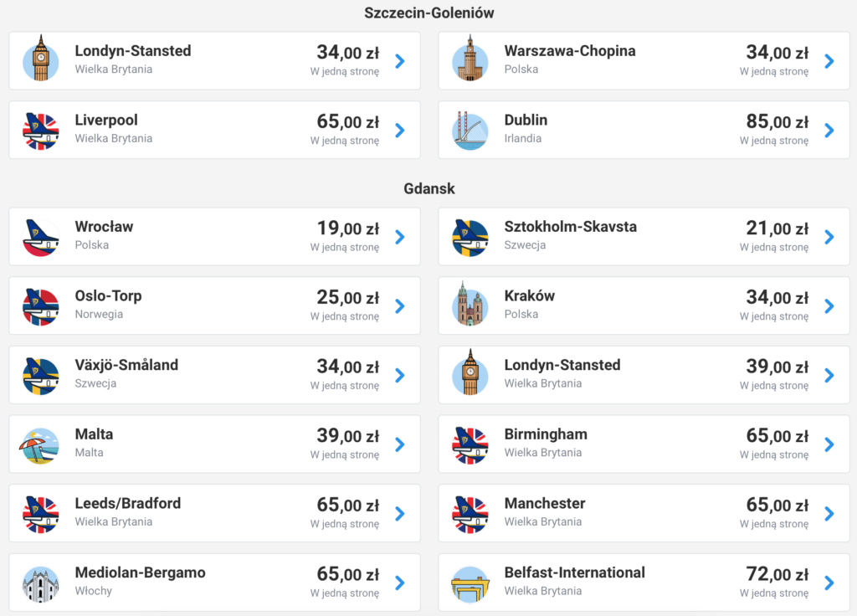This screenshot has width=857, height=616.
Task: Click the arrow beside Birmingham 65,00 zł
Action: pos(829,444)
